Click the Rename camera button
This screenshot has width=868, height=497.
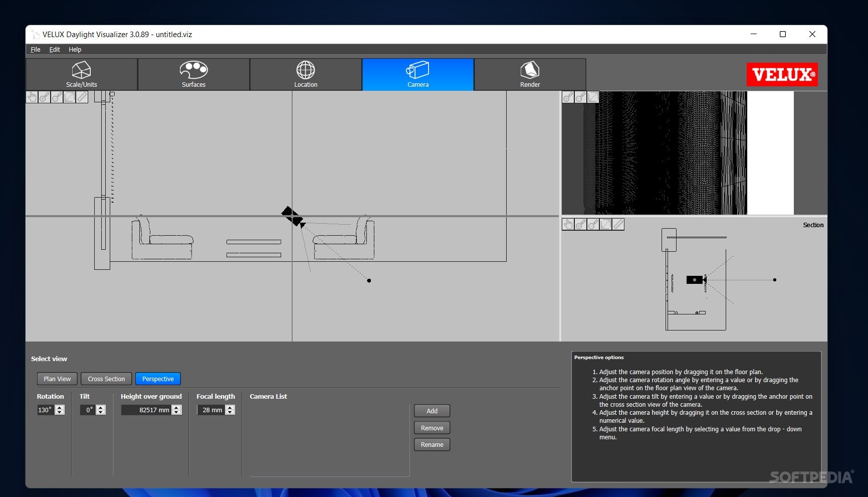pos(432,444)
